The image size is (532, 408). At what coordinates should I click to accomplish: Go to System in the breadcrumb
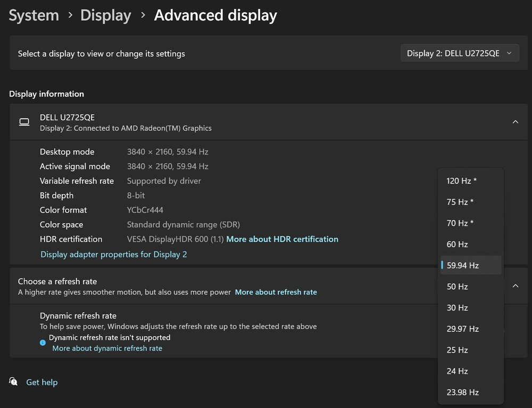(34, 15)
